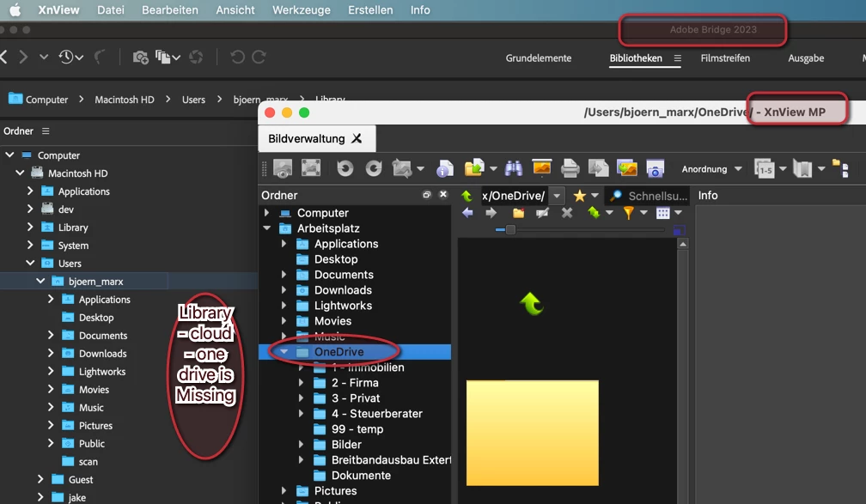The width and height of the screenshot is (866, 504).
Task: Open recent history clock icon in Adobe Bridge
Action: coord(66,57)
